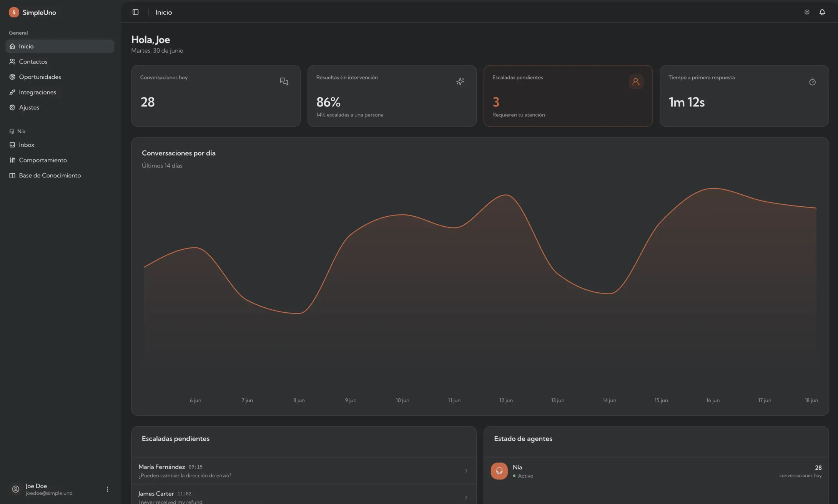Select the 12 jun peak on the chart
The image size is (838, 504).
click(x=506, y=195)
